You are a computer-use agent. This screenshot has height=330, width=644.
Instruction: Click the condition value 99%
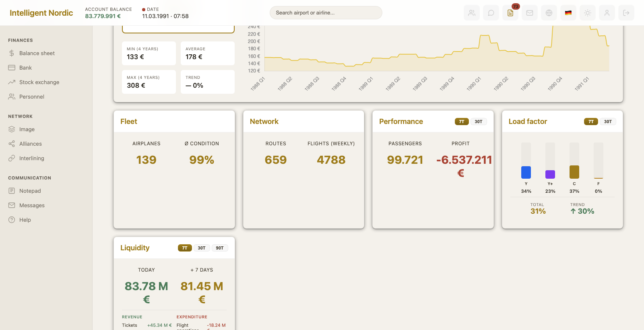[202, 160]
